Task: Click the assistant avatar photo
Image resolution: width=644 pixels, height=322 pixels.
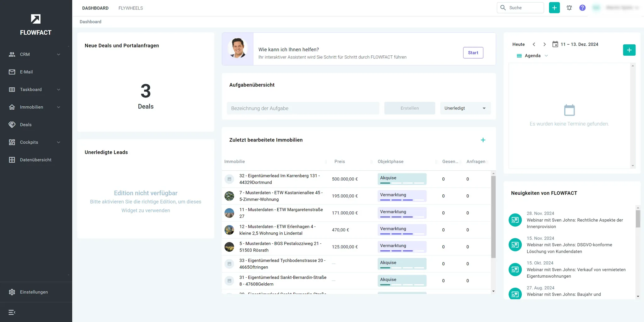Action: tap(238, 48)
